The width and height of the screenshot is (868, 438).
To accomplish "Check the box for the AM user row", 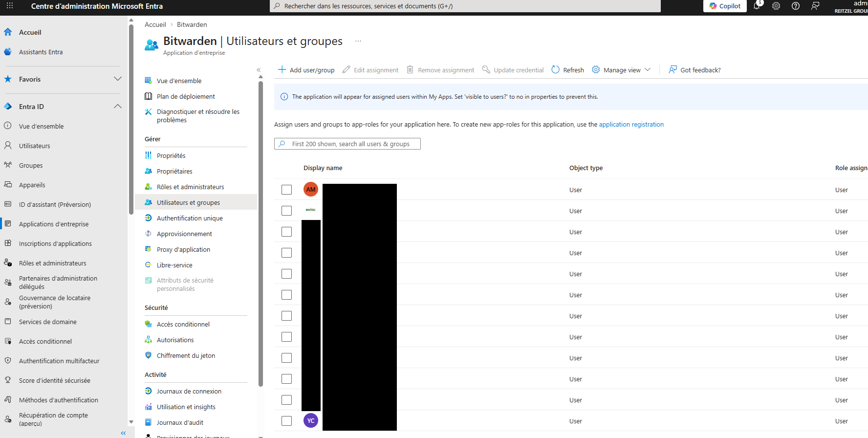I will 287,190.
